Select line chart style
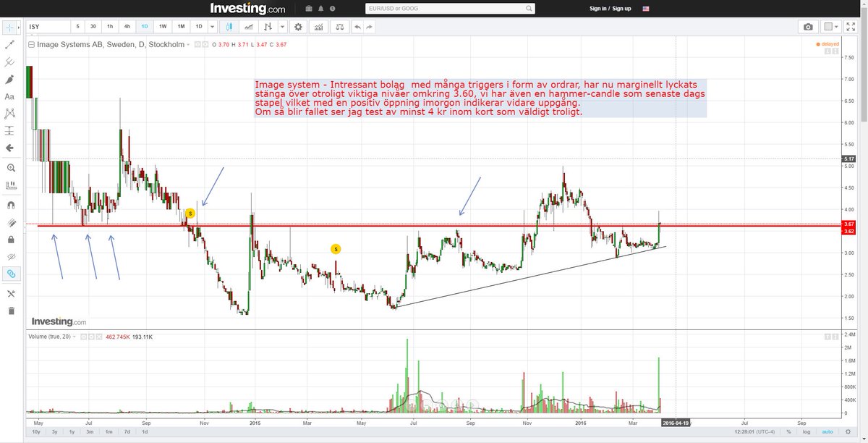Image resolution: width=868 pixels, height=443 pixels. pos(249,27)
